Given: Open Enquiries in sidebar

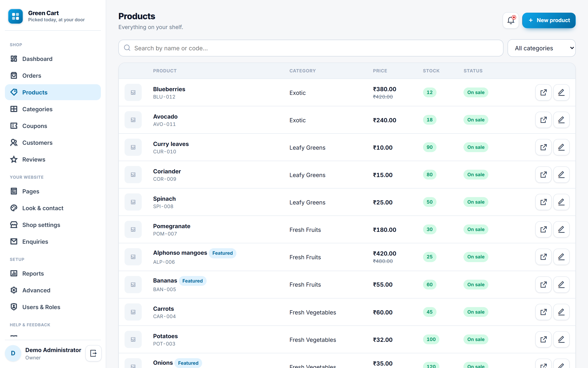Looking at the screenshot, I should [53, 242].
